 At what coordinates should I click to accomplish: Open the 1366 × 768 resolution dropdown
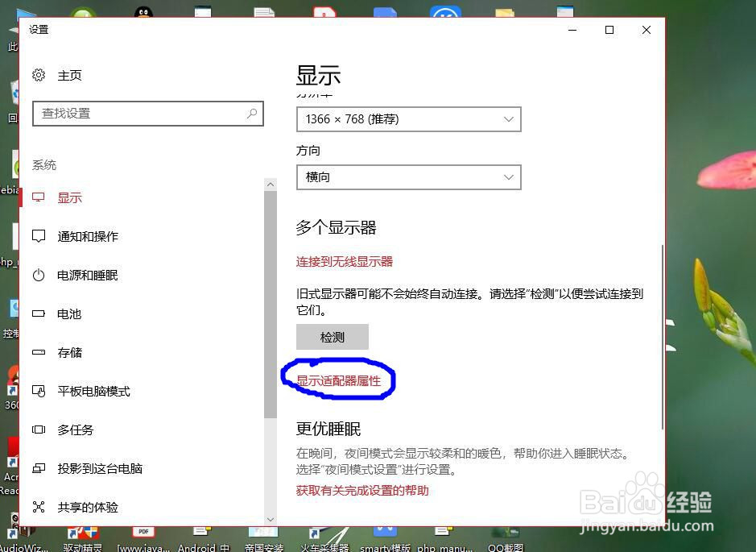[x=408, y=118]
